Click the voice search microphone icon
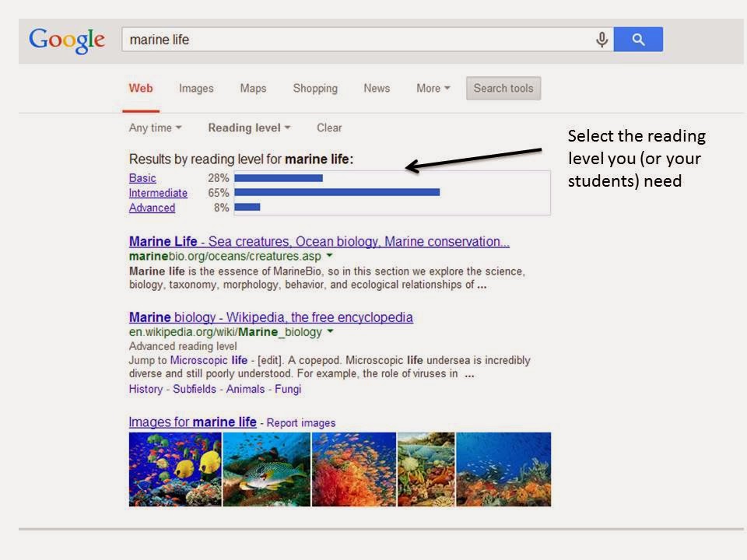747x560 pixels. click(x=602, y=39)
